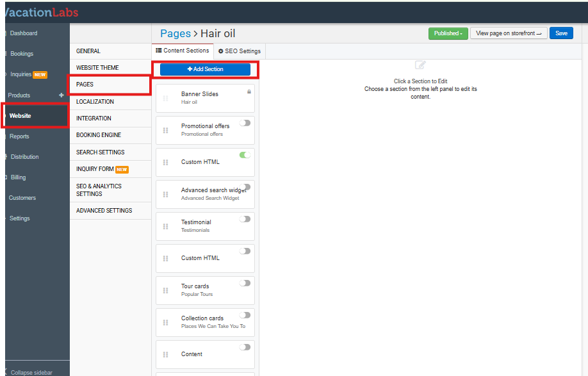Click the plus icon beside Products
The image size is (588, 376).
tap(61, 95)
